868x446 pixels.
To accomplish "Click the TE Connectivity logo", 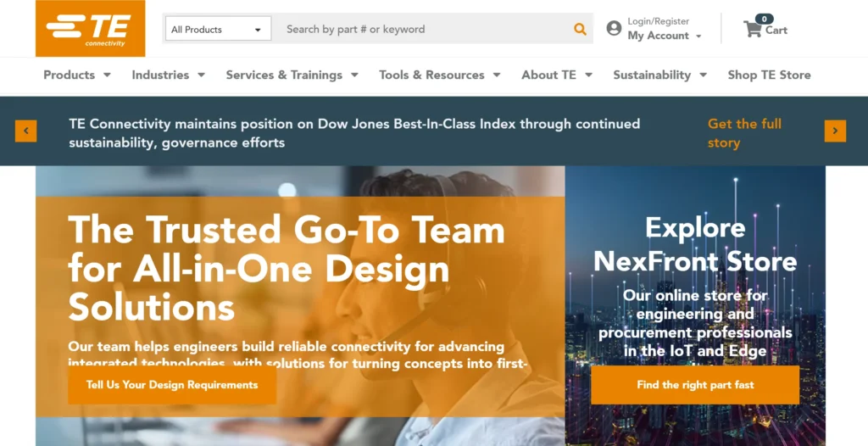I will [90, 28].
